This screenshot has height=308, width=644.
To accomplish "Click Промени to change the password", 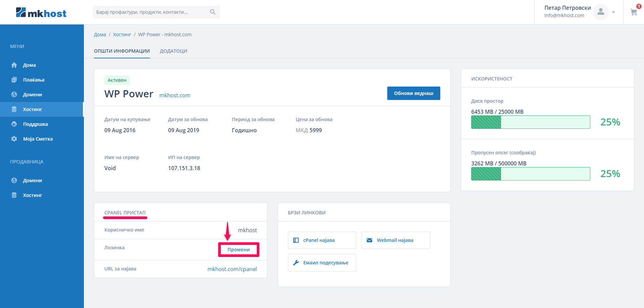I will [x=239, y=250].
